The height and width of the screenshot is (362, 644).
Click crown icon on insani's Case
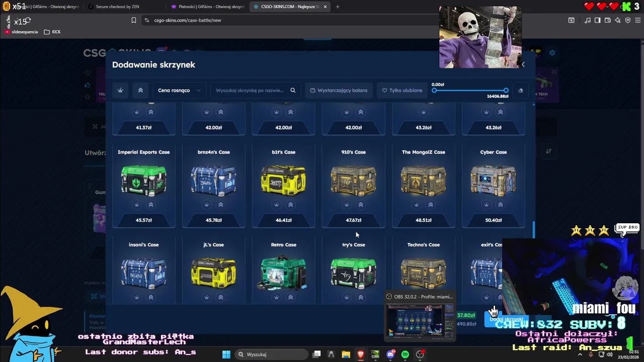click(136, 297)
